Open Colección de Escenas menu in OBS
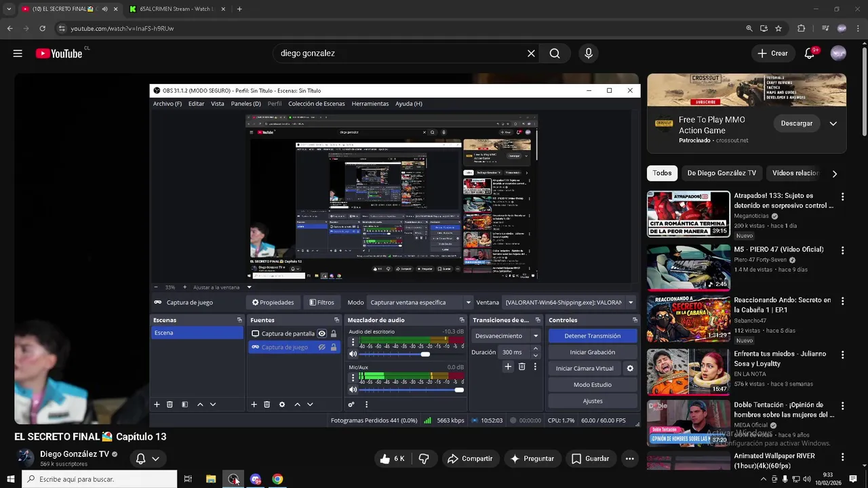 317,104
